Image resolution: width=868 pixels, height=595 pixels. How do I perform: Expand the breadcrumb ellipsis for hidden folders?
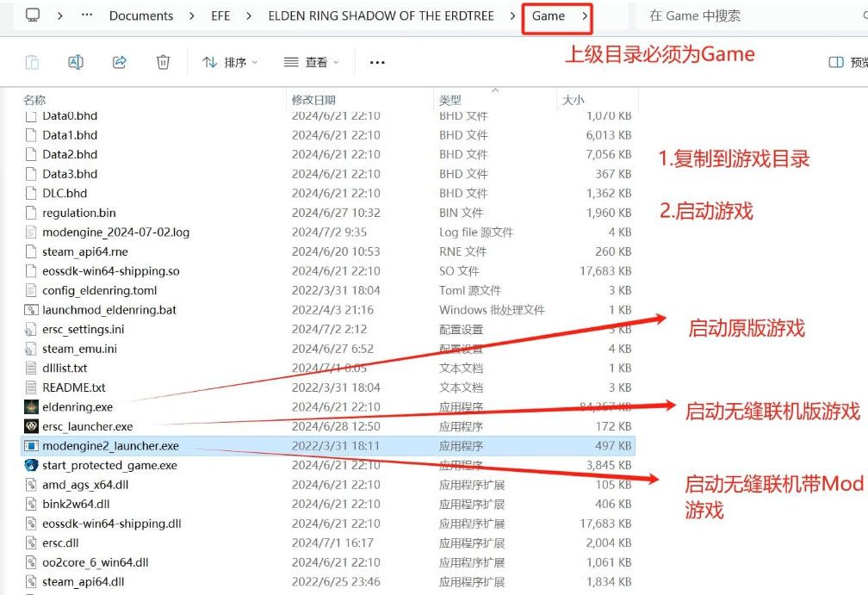pyautogui.click(x=87, y=15)
